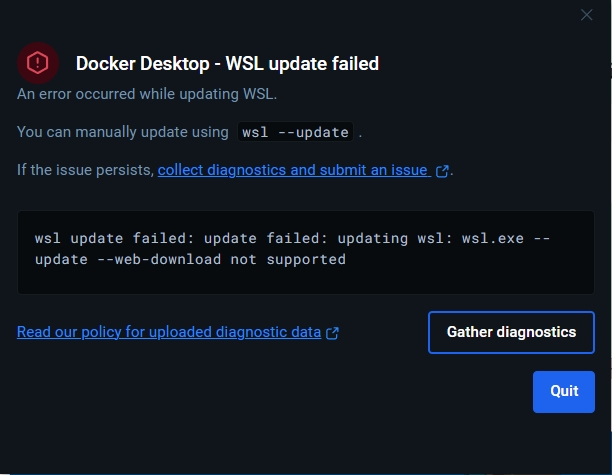The width and height of the screenshot is (612, 475).
Task: Quit Docker Desktop with the Quit button
Action: click(564, 392)
